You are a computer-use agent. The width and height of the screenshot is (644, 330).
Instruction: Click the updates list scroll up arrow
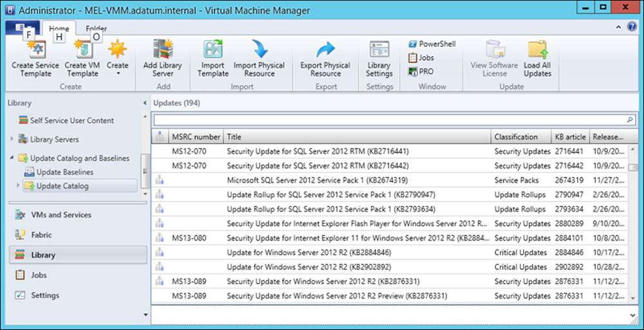tap(633, 149)
